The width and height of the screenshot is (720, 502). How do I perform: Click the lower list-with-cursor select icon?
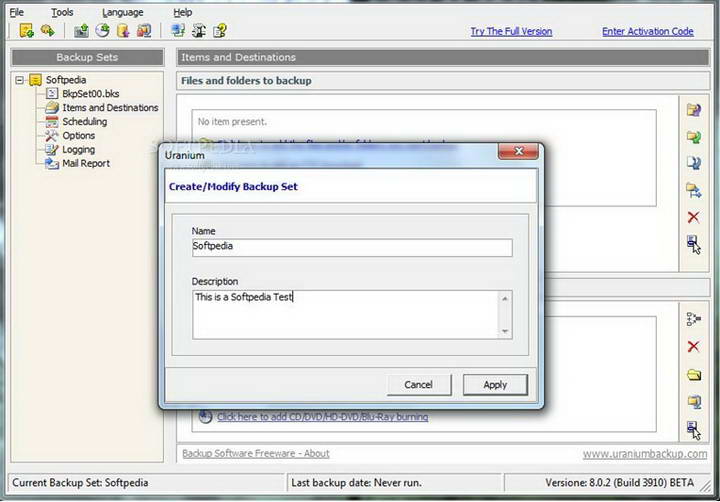[693, 430]
